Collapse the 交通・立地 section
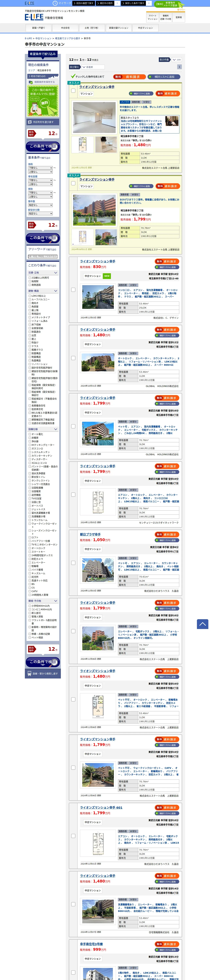The image size is (210, 980). (43, 273)
